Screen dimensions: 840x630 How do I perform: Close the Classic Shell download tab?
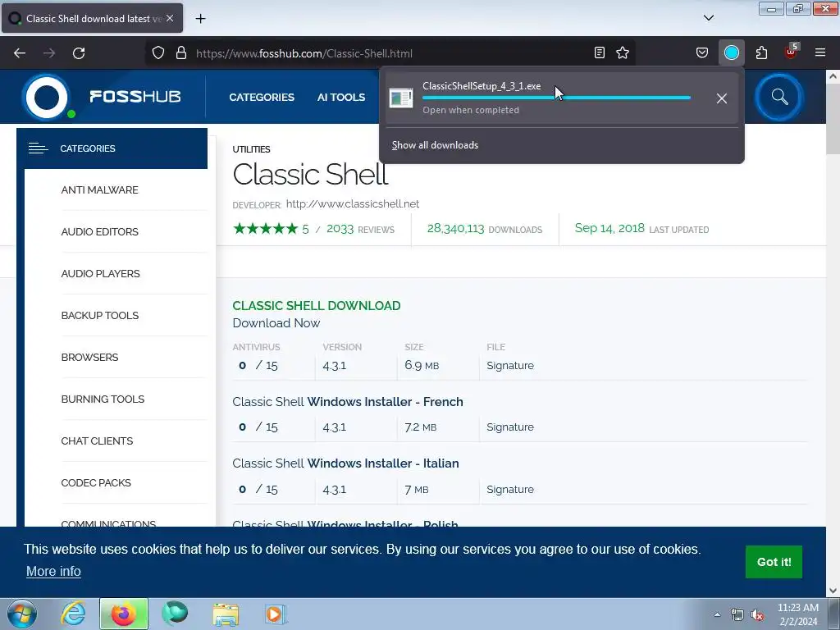point(170,18)
